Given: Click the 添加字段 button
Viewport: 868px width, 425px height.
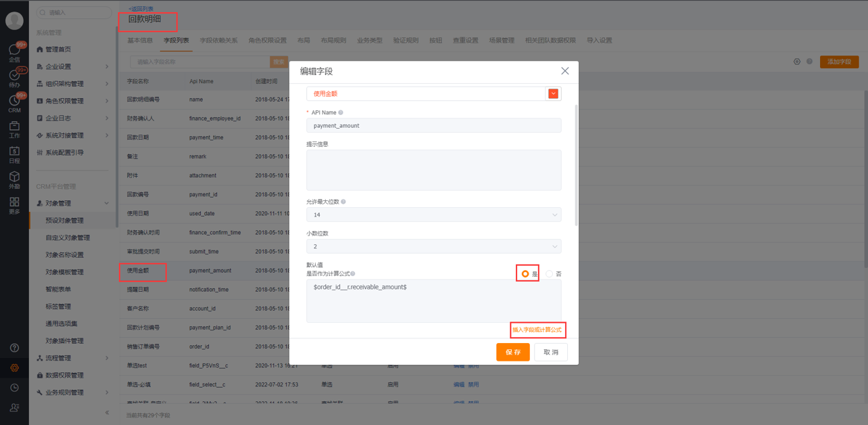Looking at the screenshot, I should 840,62.
